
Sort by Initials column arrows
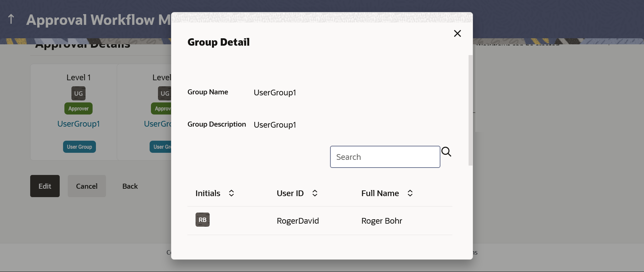(x=231, y=193)
